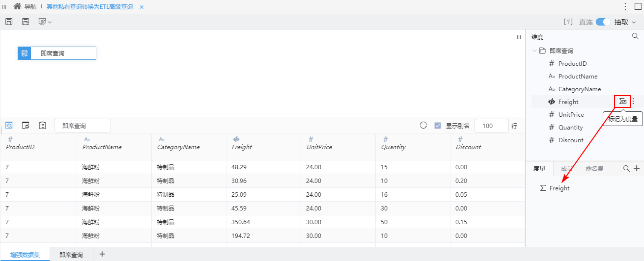Image resolution: width=644 pixels, height=261 pixels.
Task: Collapse the 即席查询 folder in dimensions tree
Action: [x=534, y=51]
